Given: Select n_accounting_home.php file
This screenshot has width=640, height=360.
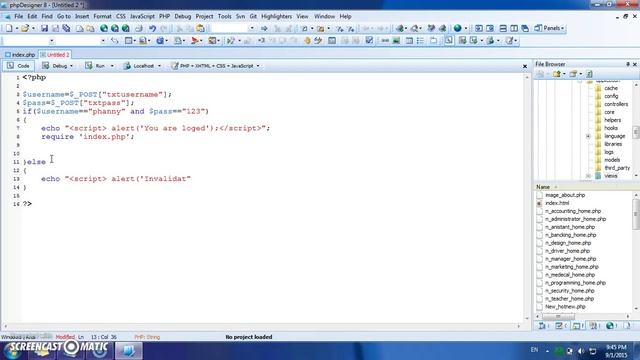Looking at the screenshot, I should (573, 211).
